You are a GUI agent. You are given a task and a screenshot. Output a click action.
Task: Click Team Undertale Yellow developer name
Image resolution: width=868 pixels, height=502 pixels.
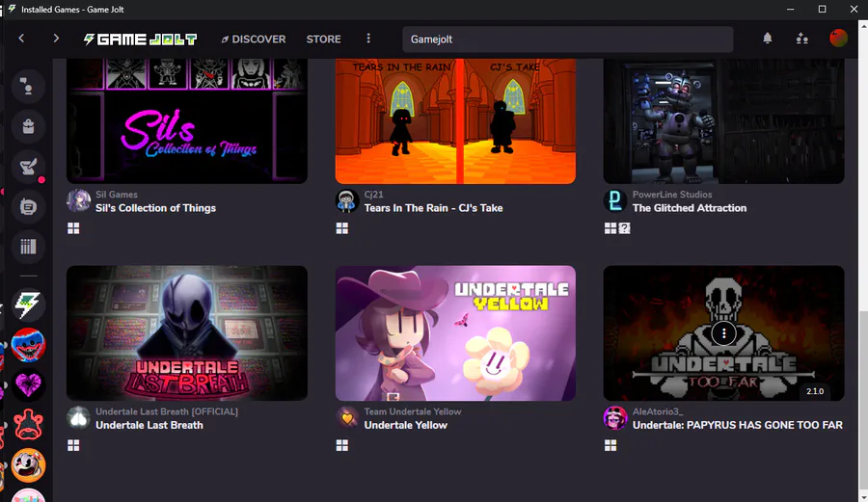point(413,411)
